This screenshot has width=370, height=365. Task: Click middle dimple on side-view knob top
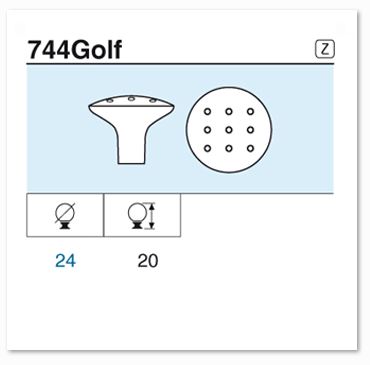(131, 98)
